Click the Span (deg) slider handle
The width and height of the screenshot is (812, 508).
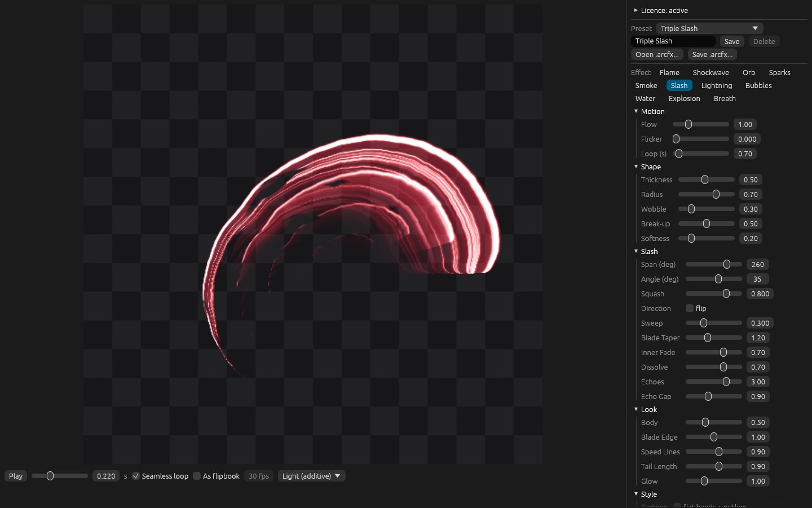(727, 264)
